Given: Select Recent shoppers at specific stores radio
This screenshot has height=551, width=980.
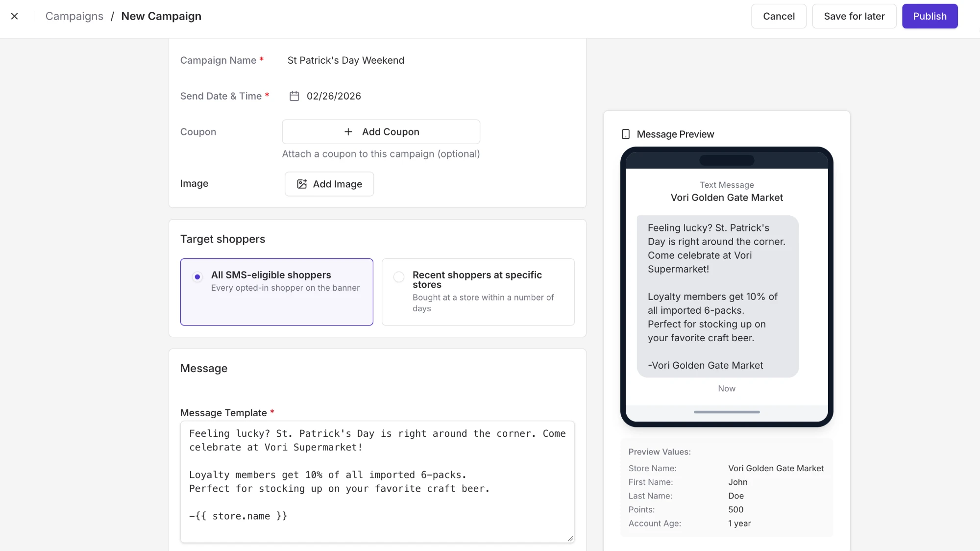Looking at the screenshot, I should pos(399,277).
